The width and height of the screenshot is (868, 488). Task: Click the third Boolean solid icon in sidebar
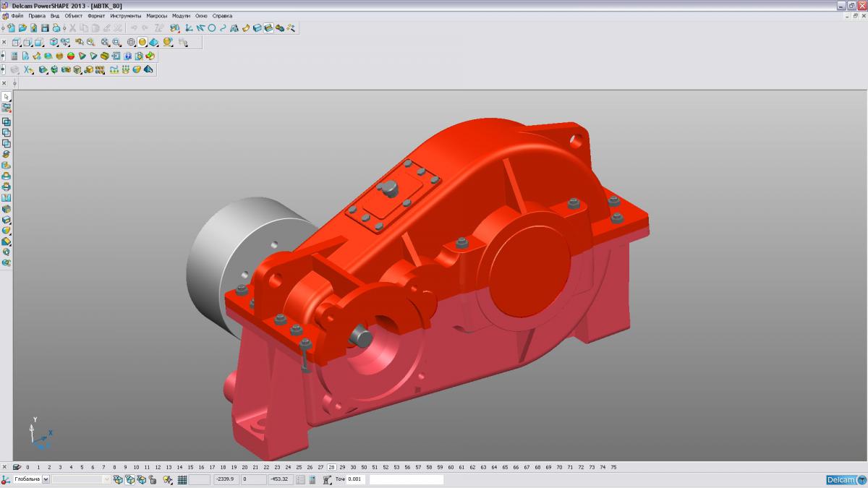[x=7, y=143]
